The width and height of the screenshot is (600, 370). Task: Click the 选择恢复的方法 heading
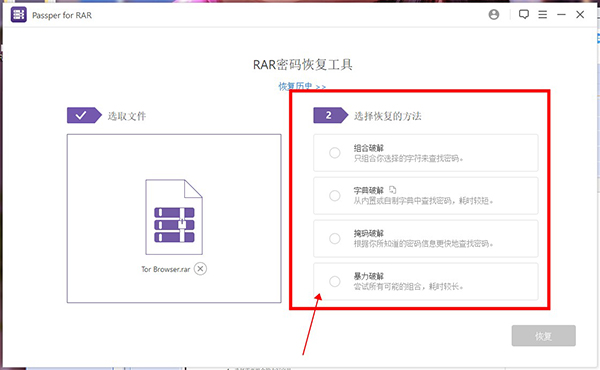pyautogui.click(x=388, y=116)
